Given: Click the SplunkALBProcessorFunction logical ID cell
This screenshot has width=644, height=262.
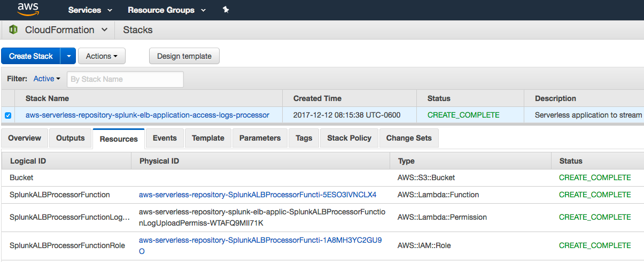Looking at the screenshot, I should (x=60, y=195).
